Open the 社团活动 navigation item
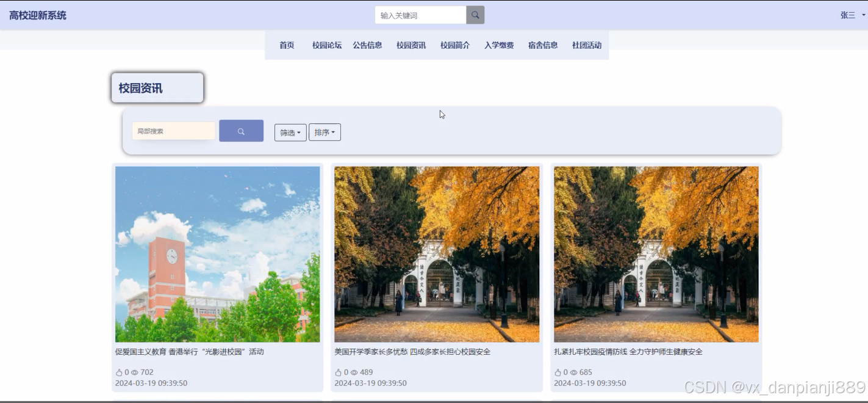This screenshot has height=403, width=868. (587, 45)
